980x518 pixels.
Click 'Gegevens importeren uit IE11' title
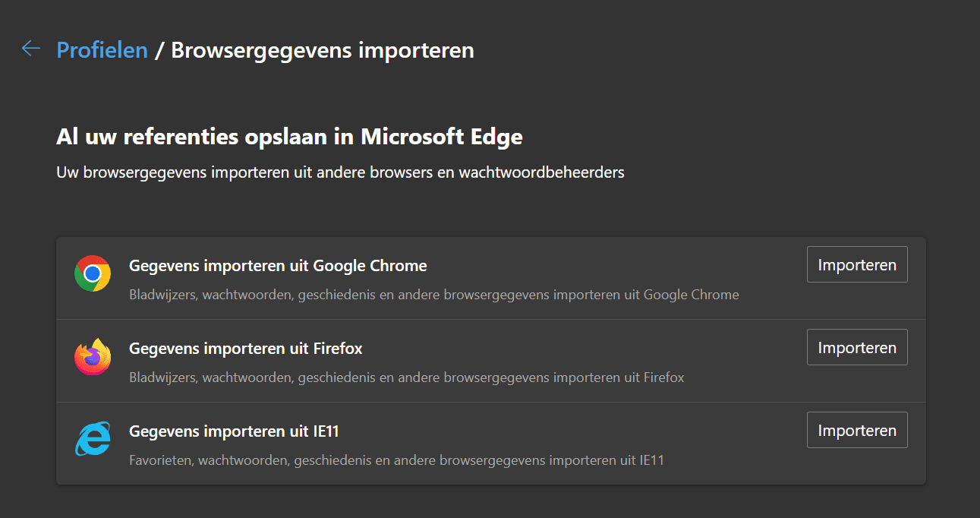tap(234, 431)
